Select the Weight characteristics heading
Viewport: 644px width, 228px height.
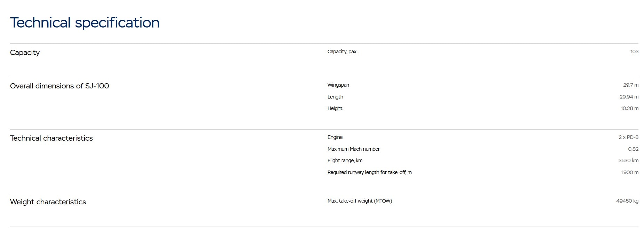[48, 202]
